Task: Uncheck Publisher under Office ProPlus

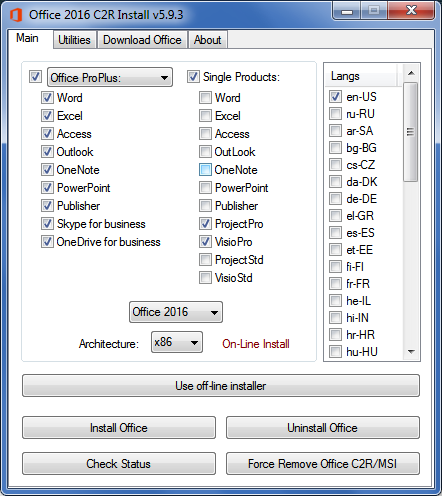Action: 47,206
